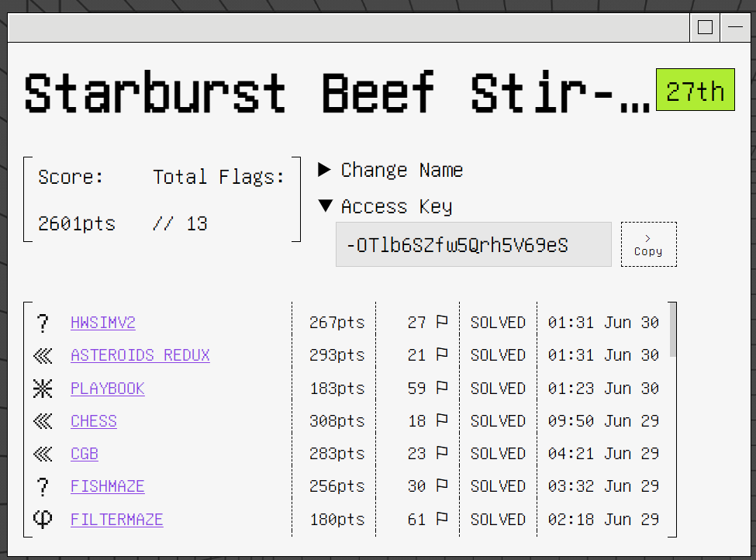
Task: Maximize the window using the square button
Action: [705, 27]
